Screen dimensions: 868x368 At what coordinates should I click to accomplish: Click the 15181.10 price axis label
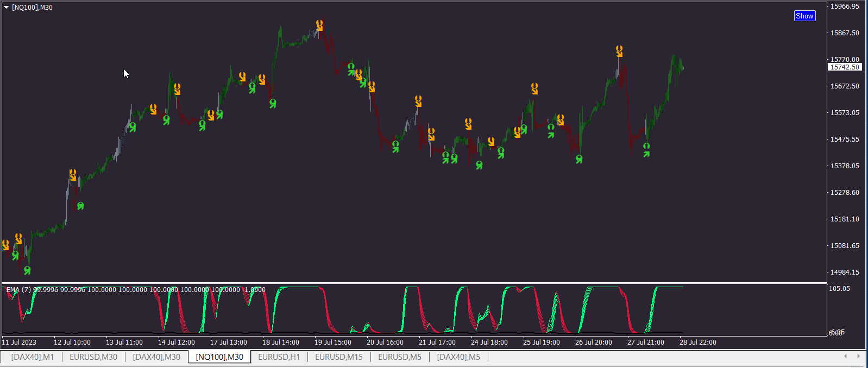coord(845,219)
